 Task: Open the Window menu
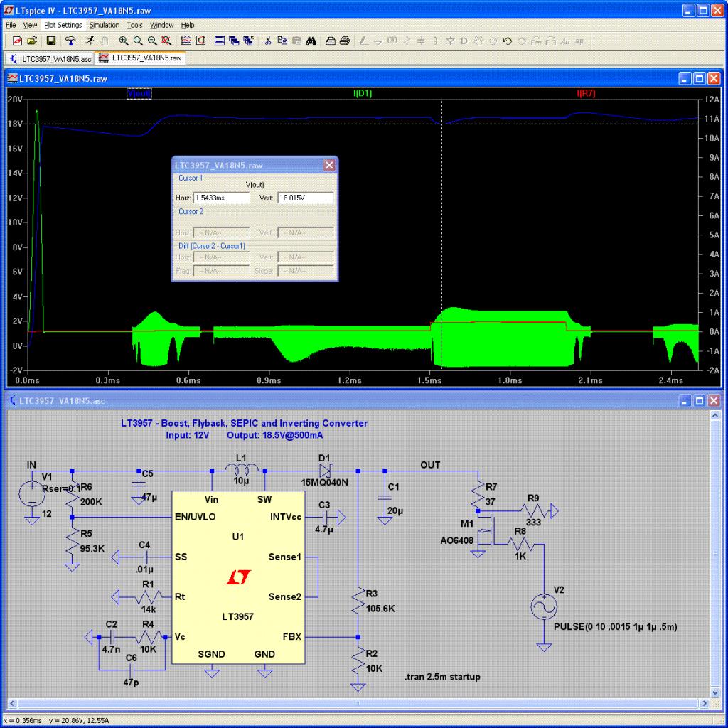pyautogui.click(x=161, y=25)
